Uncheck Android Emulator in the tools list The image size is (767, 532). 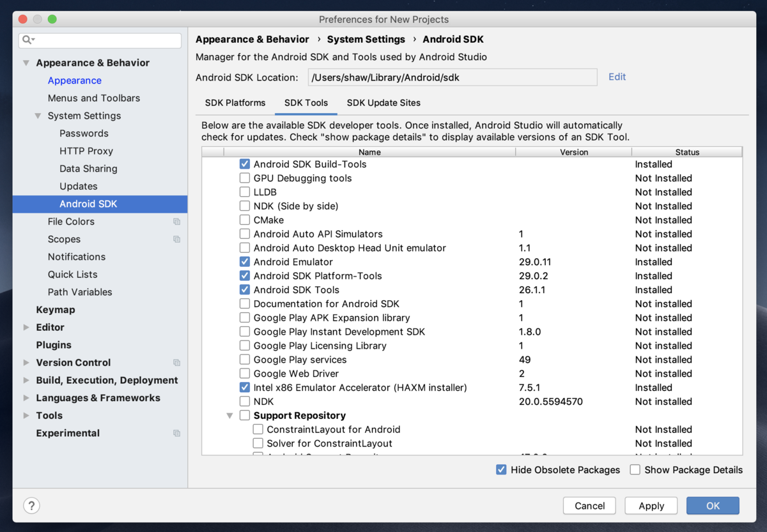point(244,262)
